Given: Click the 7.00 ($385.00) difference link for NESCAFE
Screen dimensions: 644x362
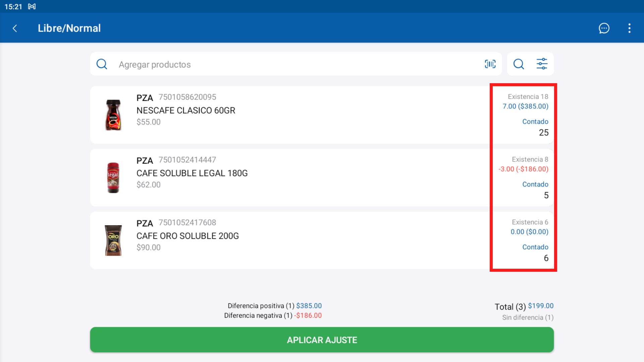Looking at the screenshot, I should point(525,106).
